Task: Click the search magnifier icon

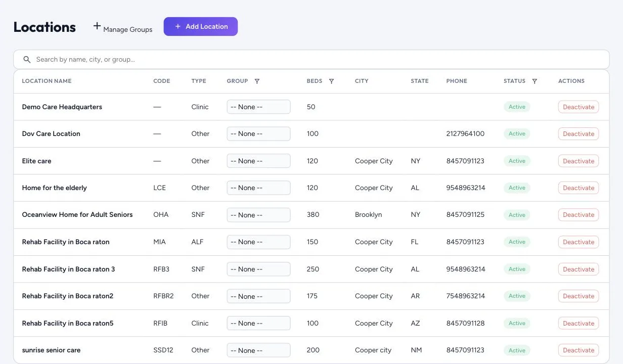Action: tap(27, 60)
